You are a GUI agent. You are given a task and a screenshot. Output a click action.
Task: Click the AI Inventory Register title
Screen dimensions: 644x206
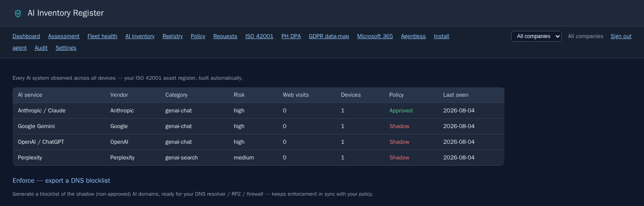click(x=66, y=13)
